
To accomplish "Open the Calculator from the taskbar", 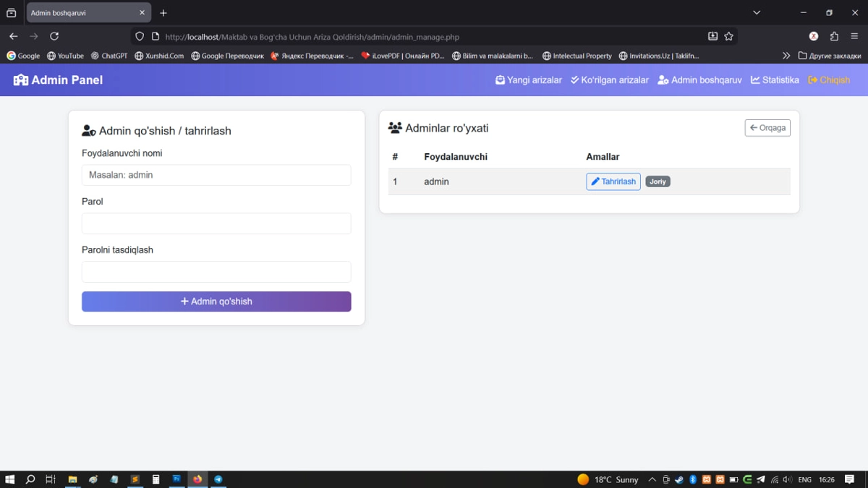I will [156, 479].
